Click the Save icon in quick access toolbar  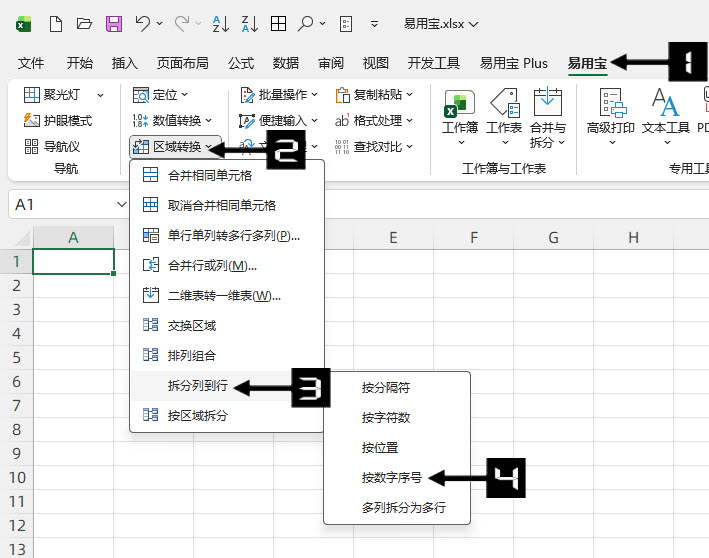[114, 23]
